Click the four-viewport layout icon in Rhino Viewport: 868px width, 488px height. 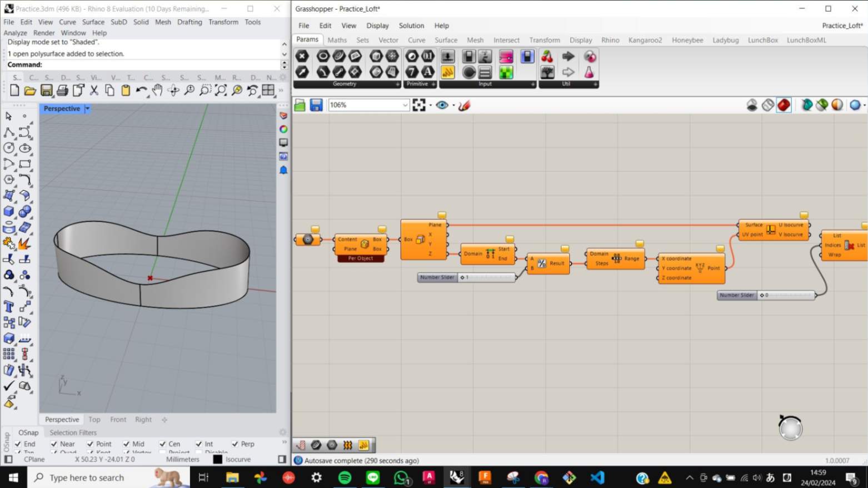[268, 90]
